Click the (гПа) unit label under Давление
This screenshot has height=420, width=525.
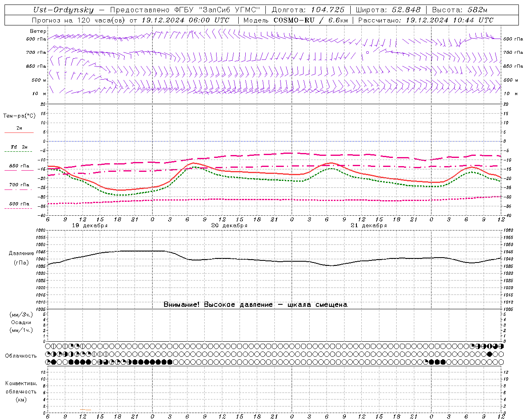click(x=21, y=262)
